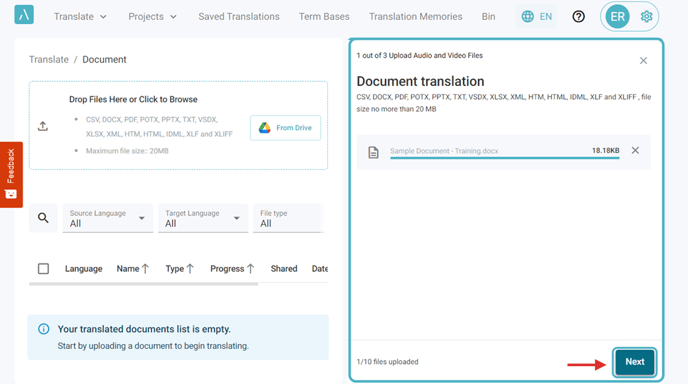Toggle the select-all checkbox in the table header
Viewport: 688px width, 384px height.
[43, 269]
